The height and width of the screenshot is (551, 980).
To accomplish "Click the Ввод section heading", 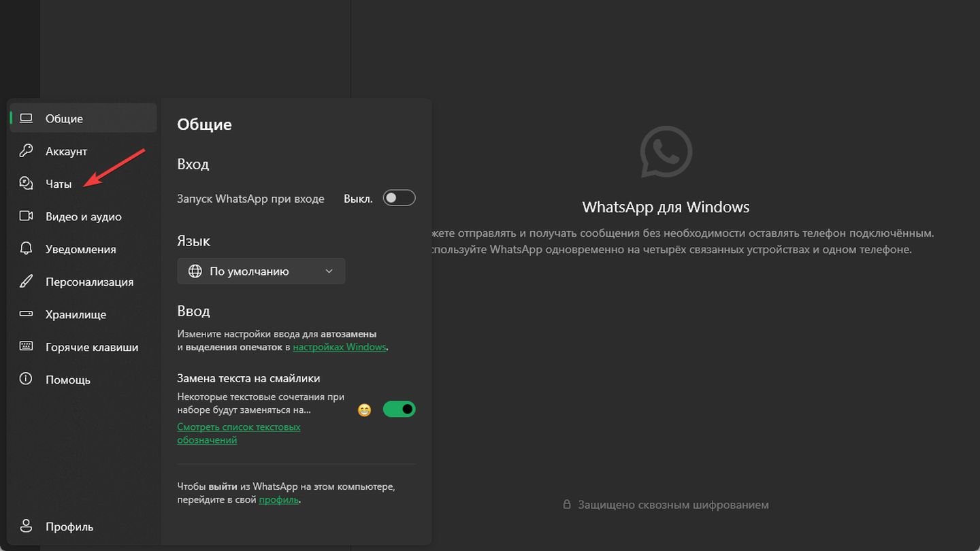I will [193, 311].
